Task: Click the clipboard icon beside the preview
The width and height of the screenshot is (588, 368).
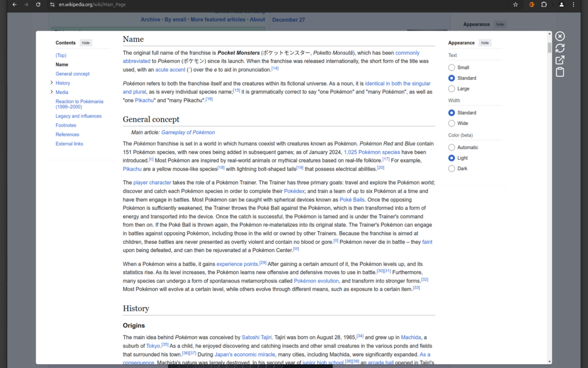Action: coord(560,72)
